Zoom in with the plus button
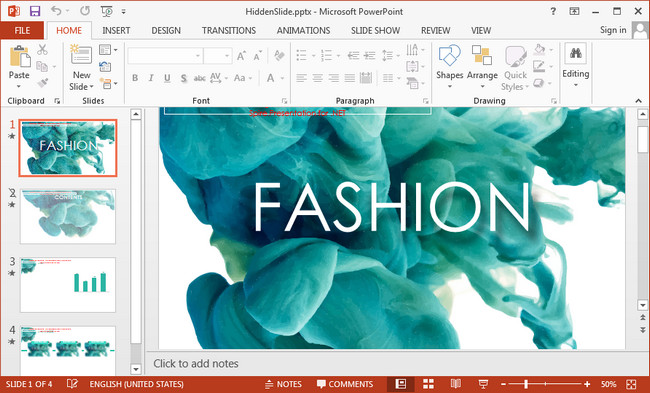This screenshot has height=393, width=650. [587, 384]
